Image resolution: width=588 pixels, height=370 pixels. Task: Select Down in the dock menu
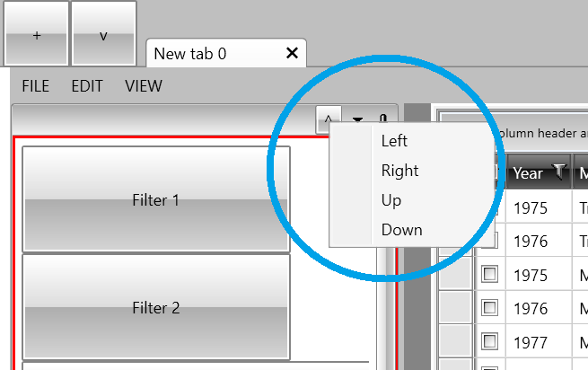click(401, 230)
